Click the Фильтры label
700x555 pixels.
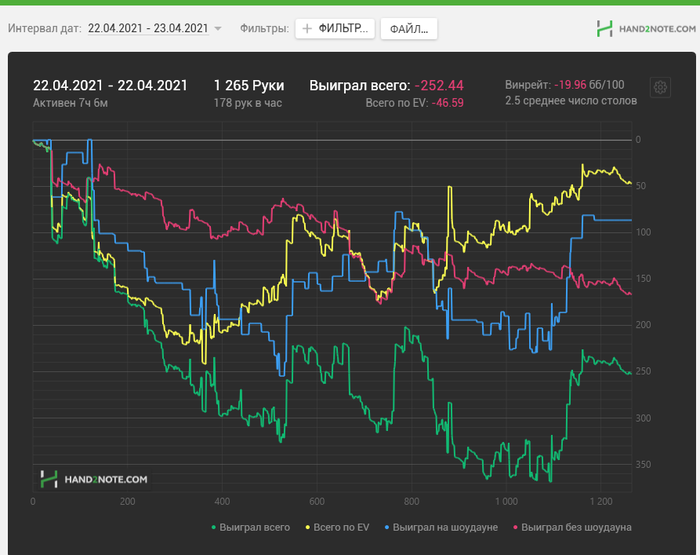[x=264, y=29]
